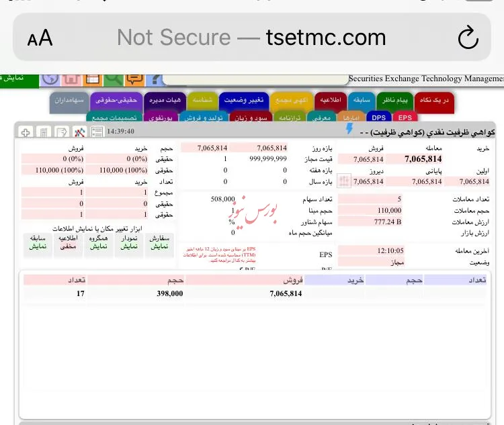504x425 pixels.
Task: Open the تصمیمات مجمع tab
Action: [x=114, y=117]
